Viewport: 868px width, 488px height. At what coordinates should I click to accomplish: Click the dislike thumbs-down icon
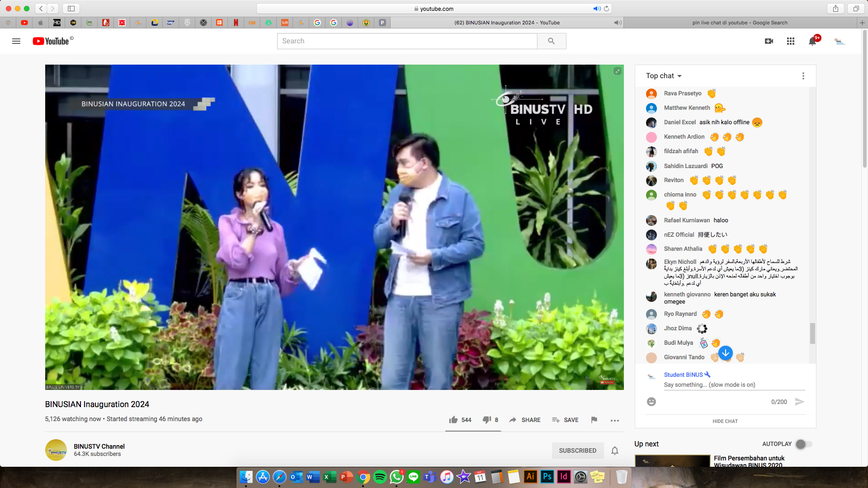(x=486, y=420)
